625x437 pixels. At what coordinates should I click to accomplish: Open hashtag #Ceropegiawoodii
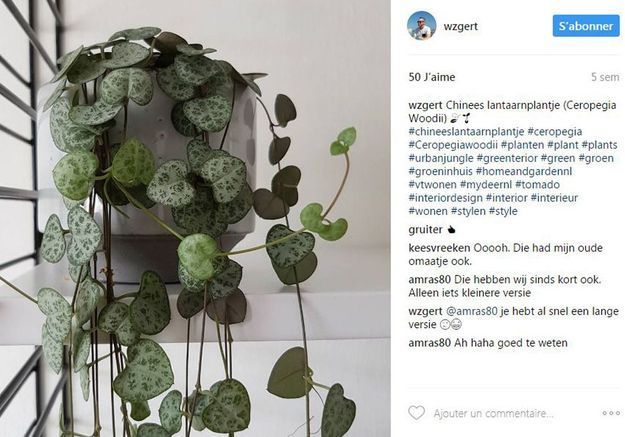click(453, 145)
